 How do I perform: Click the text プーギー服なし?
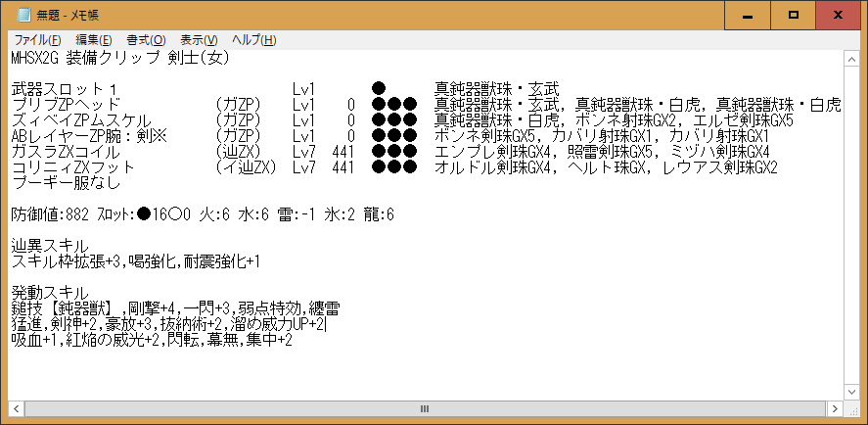(x=66, y=182)
